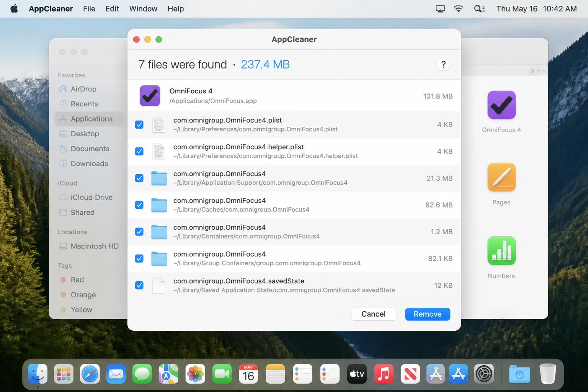Screen dimensions: 588x392
Task: Open Launchpad from the Dock
Action: (64, 374)
